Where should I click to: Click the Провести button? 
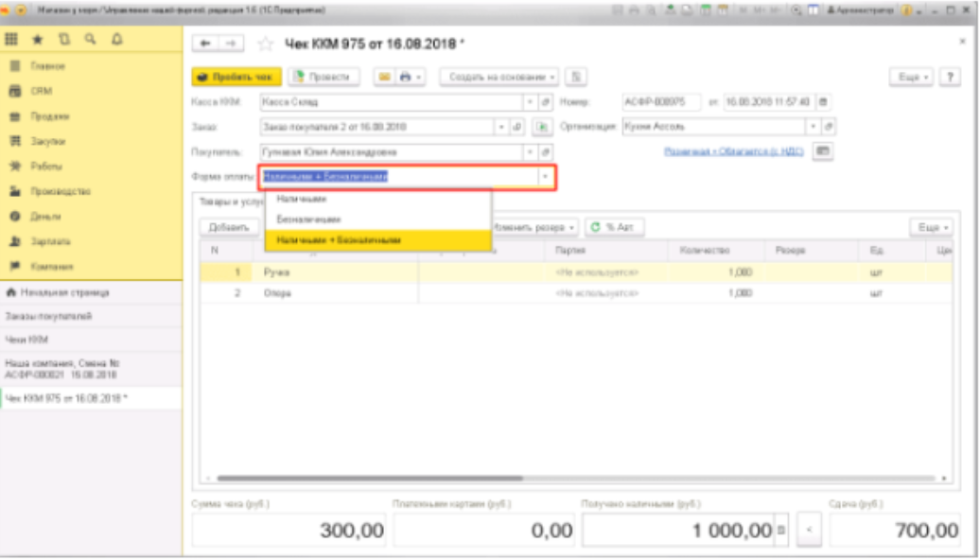tap(324, 77)
